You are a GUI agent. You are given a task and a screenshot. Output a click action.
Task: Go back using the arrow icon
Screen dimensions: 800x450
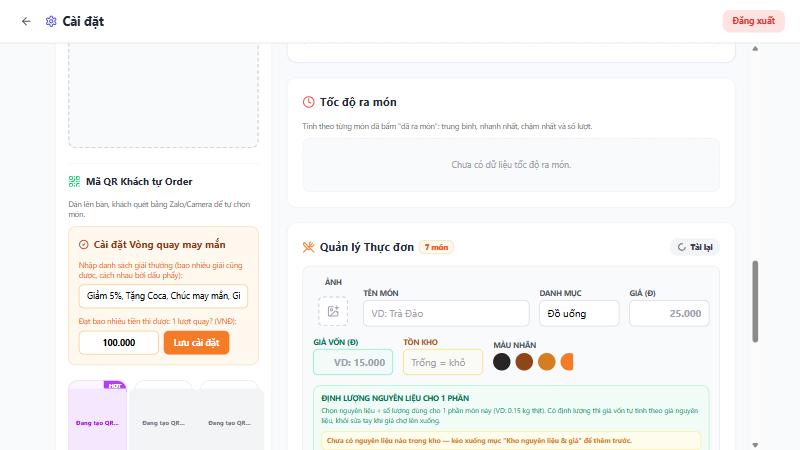(x=26, y=21)
